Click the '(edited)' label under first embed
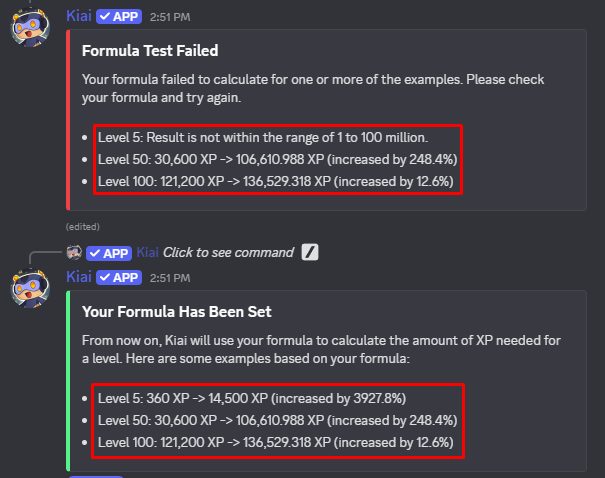Screen dimensions: 605x478 pos(81,227)
